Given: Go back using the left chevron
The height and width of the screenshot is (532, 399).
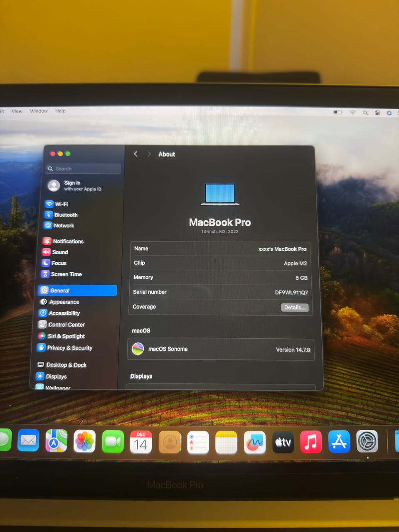Looking at the screenshot, I should click(135, 154).
